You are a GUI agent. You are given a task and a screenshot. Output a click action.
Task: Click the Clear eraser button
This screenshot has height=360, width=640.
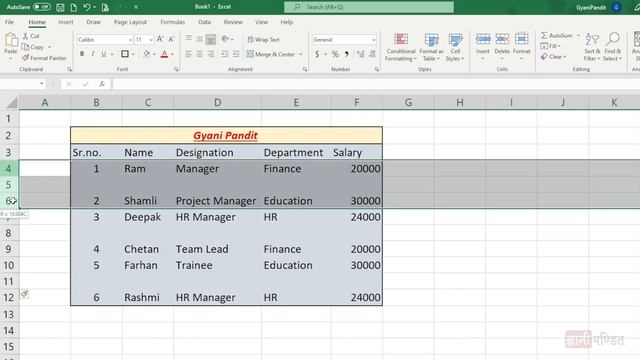[553, 57]
